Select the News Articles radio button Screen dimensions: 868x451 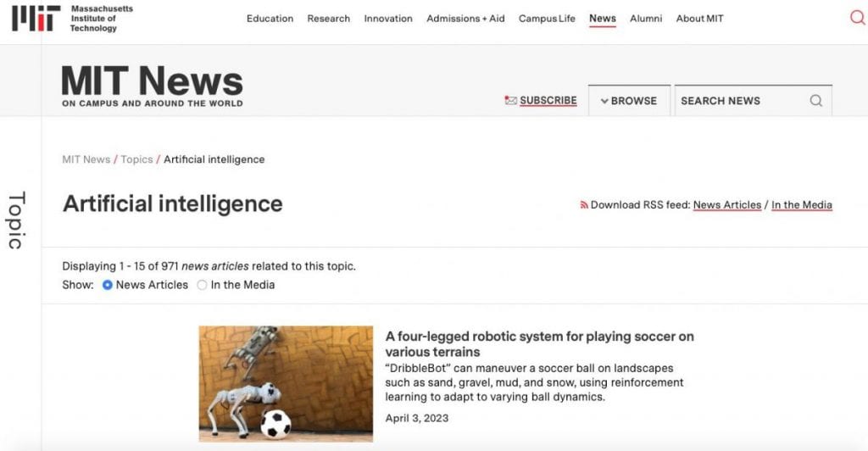point(108,285)
